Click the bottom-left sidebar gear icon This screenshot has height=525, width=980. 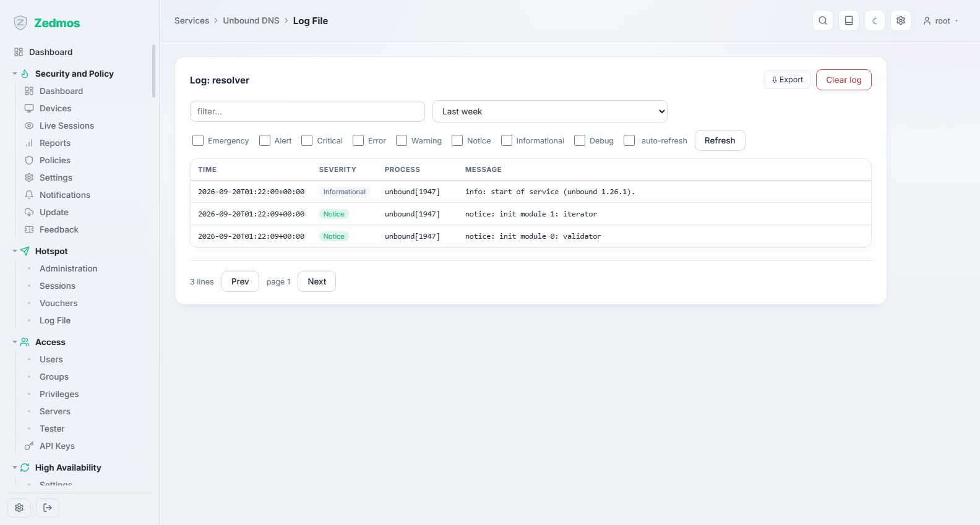(19, 508)
